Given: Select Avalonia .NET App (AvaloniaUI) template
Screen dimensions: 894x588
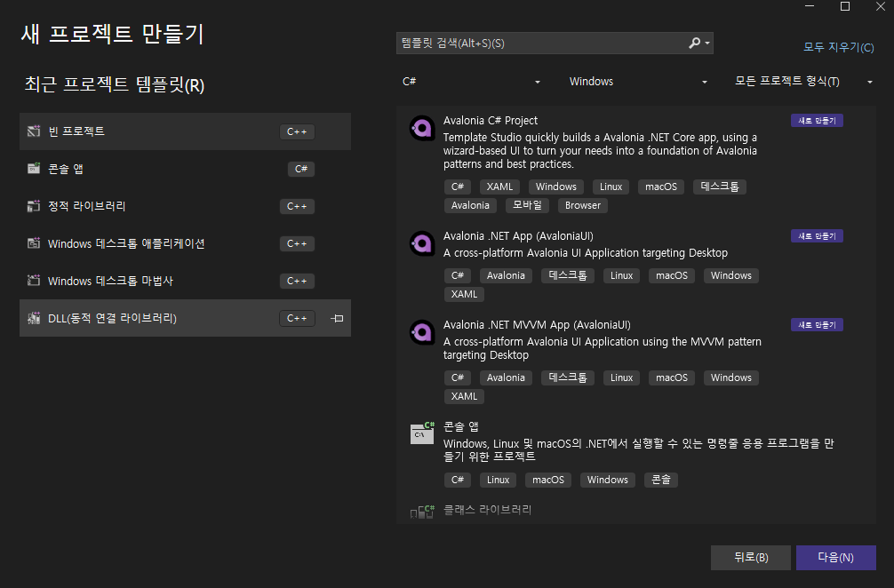Looking at the screenshot, I should tap(518, 236).
